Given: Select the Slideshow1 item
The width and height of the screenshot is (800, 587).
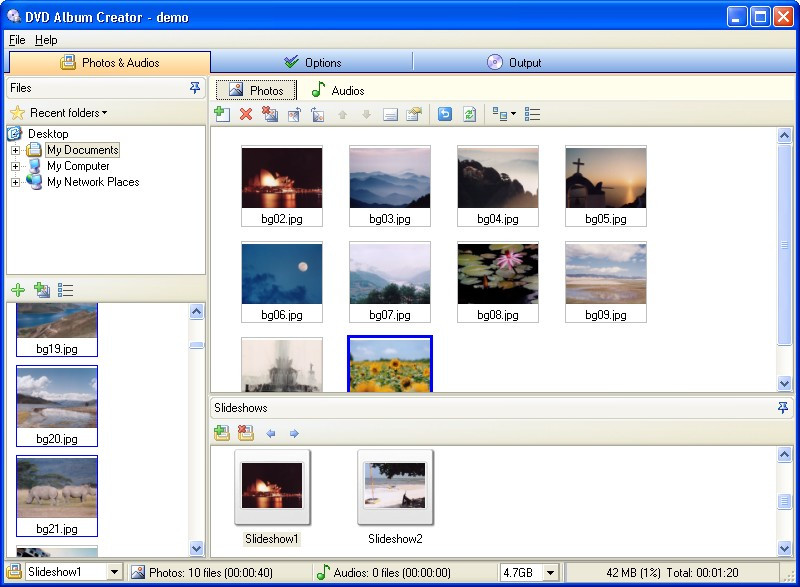Looking at the screenshot, I should coord(272,498).
